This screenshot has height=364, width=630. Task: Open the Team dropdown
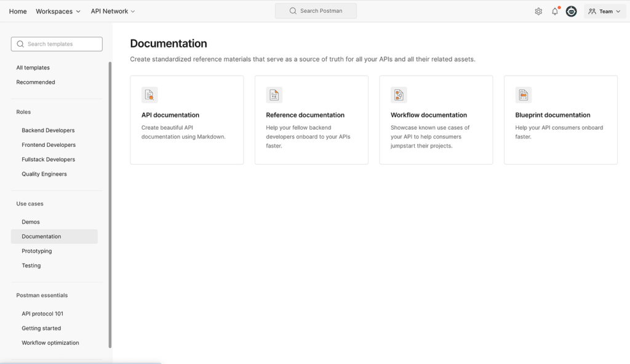605,11
